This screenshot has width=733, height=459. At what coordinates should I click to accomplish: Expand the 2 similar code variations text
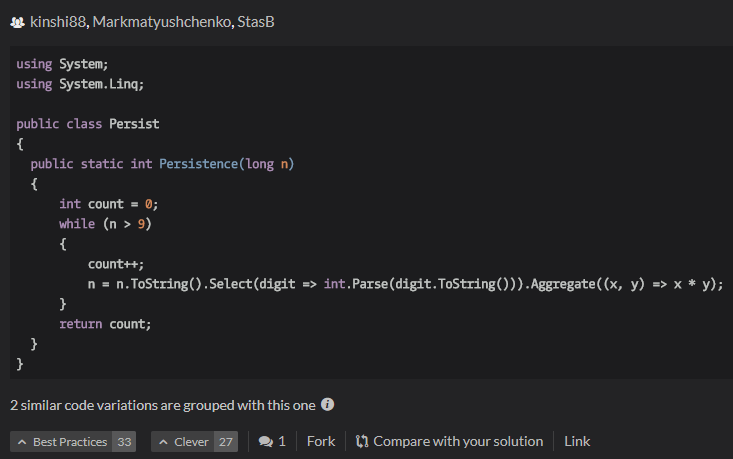click(x=162, y=405)
